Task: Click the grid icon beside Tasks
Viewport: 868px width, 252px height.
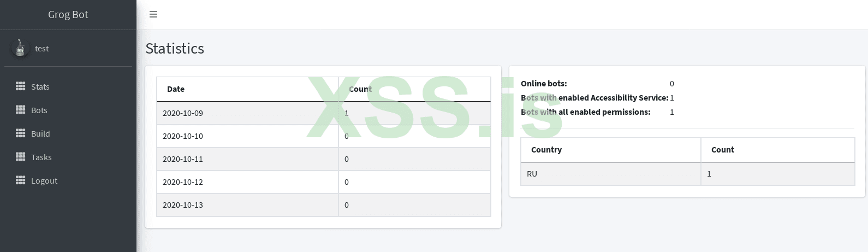Action: pyautogui.click(x=21, y=157)
